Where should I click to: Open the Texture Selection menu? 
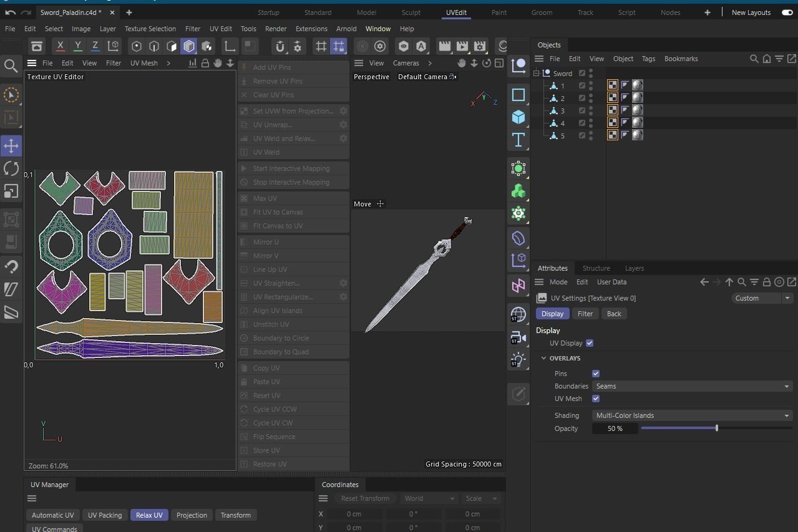point(150,29)
